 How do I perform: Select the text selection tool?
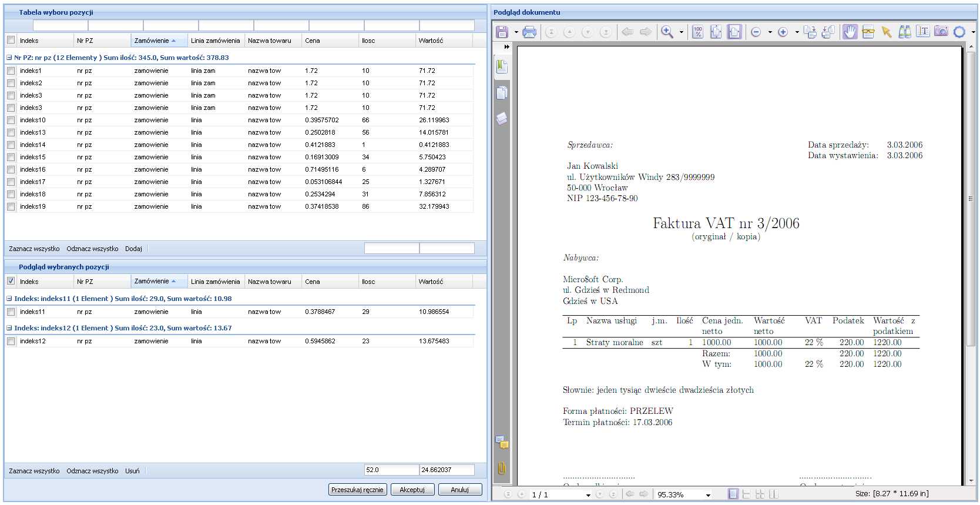923,32
